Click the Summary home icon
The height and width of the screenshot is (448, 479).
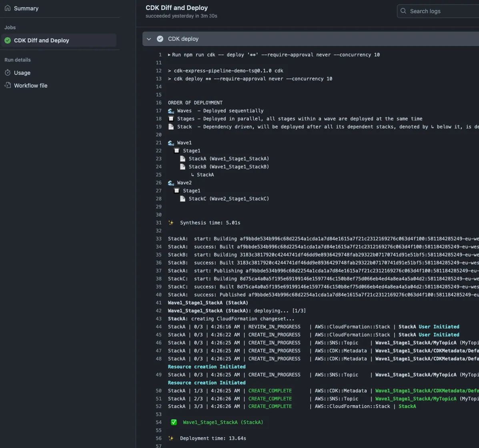(x=8, y=8)
